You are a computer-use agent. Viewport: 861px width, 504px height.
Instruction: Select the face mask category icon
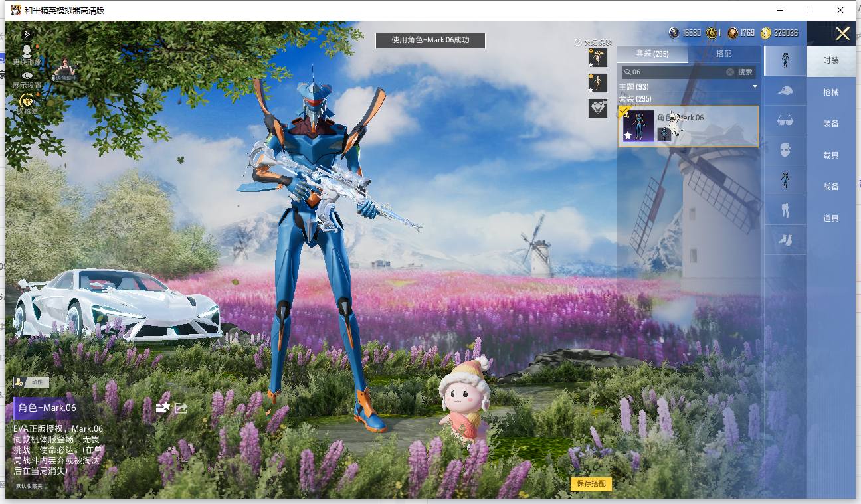(785, 150)
